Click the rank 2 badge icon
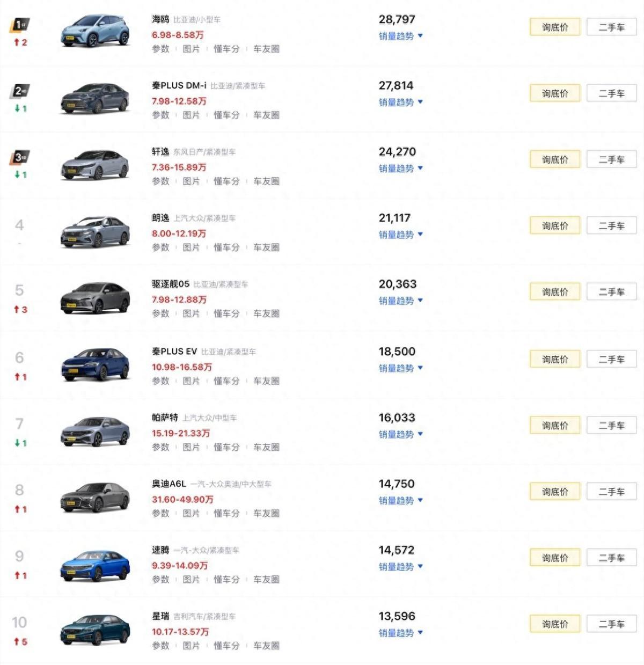 pyautogui.click(x=20, y=91)
